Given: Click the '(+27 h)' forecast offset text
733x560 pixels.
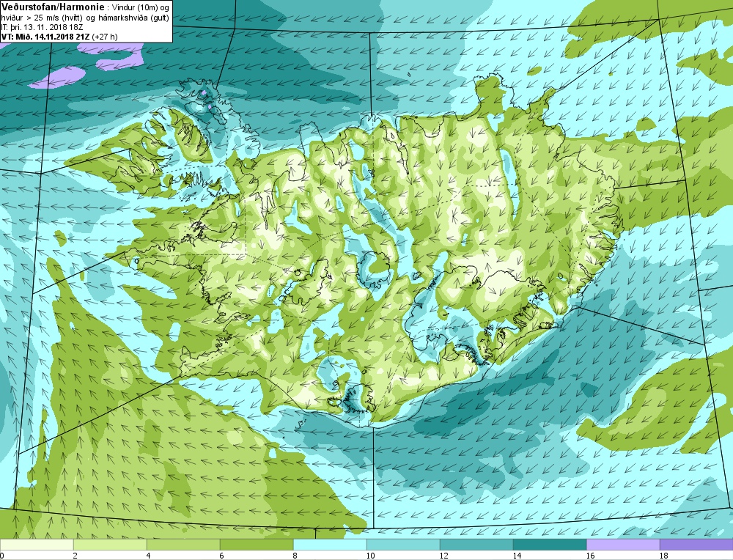Looking at the screenshot, I should click(x=105, y=37).
